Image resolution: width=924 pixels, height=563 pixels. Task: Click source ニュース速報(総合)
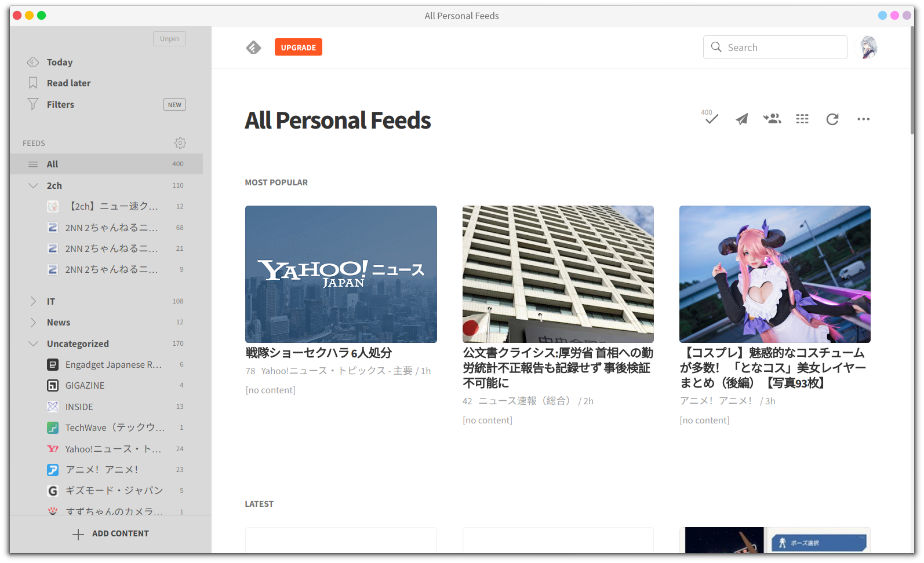tap(525, 401)
